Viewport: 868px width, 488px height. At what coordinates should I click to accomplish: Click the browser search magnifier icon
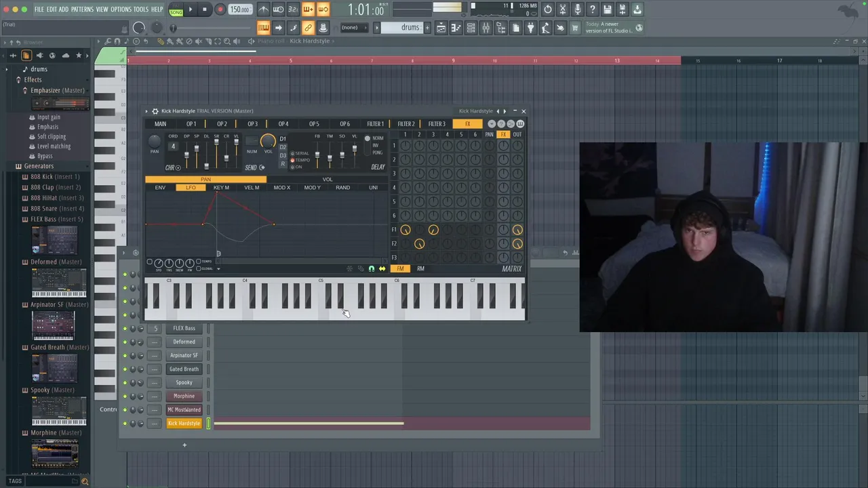click(x=85, y=481)
